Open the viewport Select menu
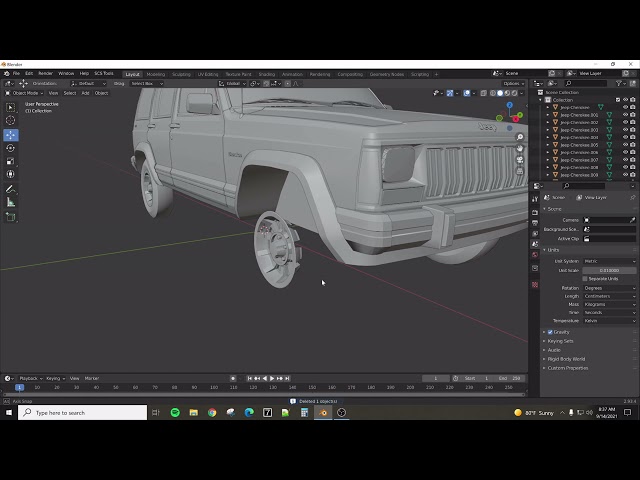The image size is (640, 480). click(x=70, y=93)
